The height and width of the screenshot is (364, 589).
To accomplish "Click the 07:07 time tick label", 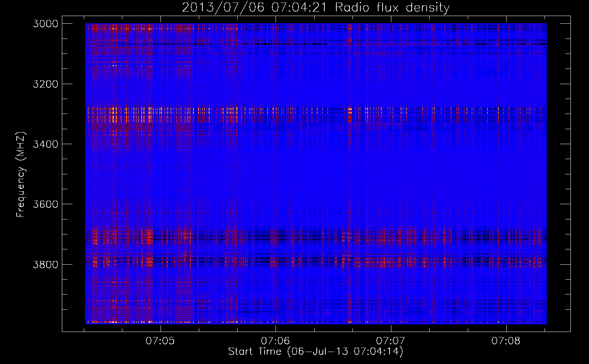I will (x=391, y=341).
